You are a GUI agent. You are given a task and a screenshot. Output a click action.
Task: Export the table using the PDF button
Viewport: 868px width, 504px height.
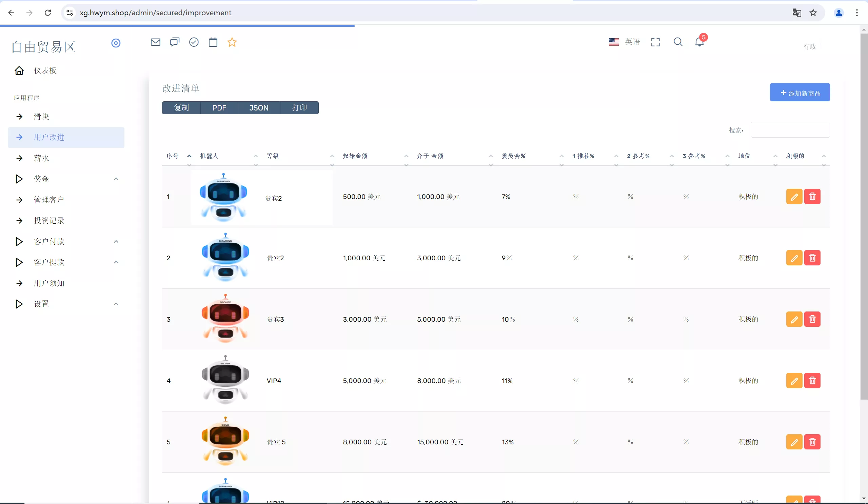[219, 108]
